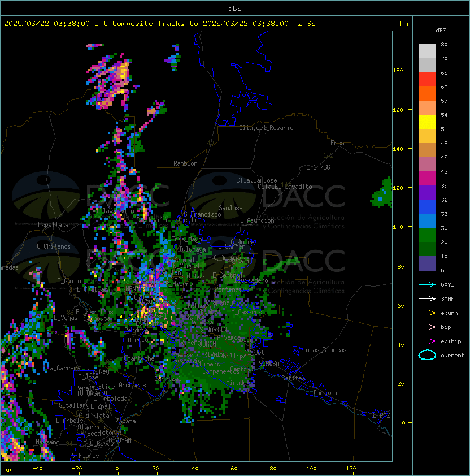Click the L_Dormida map label
This screenshot has height=476, width=470.
tap(321, 393)
